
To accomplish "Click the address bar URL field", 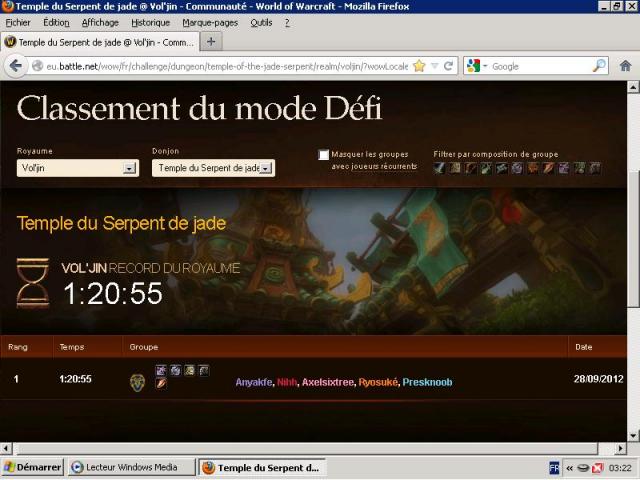I will (x=227, y=66).
